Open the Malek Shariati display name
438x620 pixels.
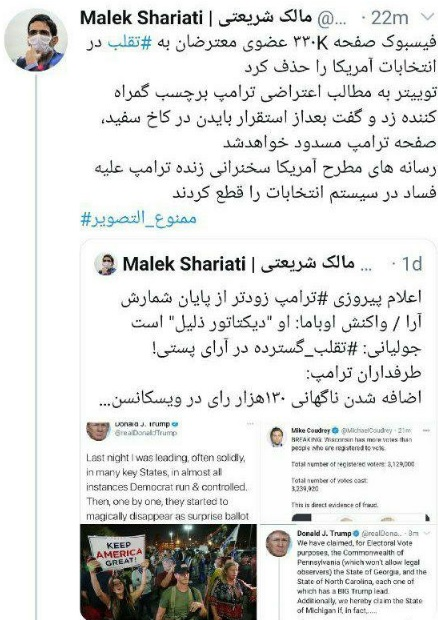[x=196, y=18]
